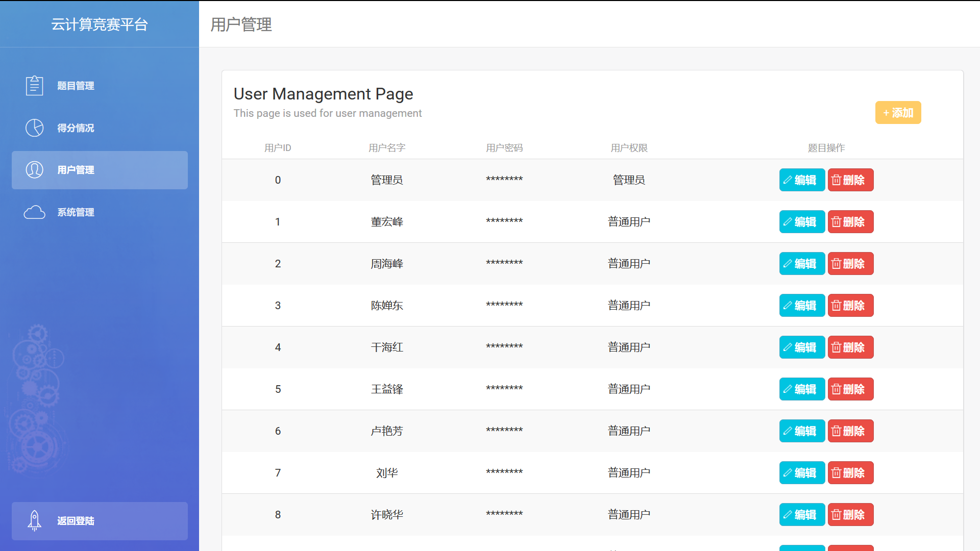This screenshot has width=980, height=551.
Task: Edit user 许晓华
Action: [x=802, y=515]
